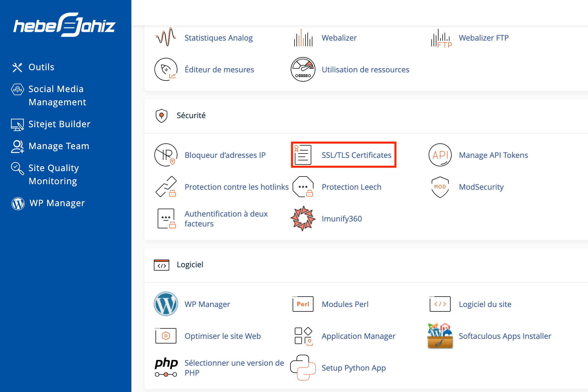Open Sélectionner une version de PHP link
This screenshot has width=588, height=392.
[234, 368]
